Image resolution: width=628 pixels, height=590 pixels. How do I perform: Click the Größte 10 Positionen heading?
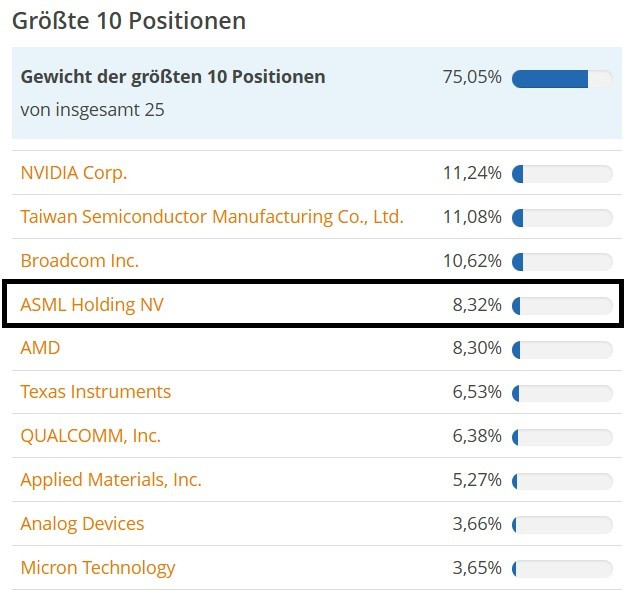point(129,21)
